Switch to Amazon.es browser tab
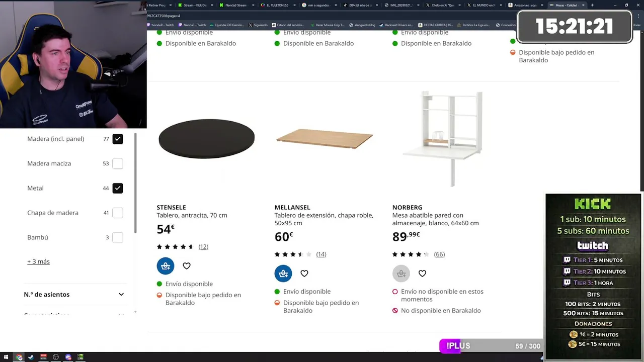This screenshot has width=644, height=362. [x=526, y=5]
